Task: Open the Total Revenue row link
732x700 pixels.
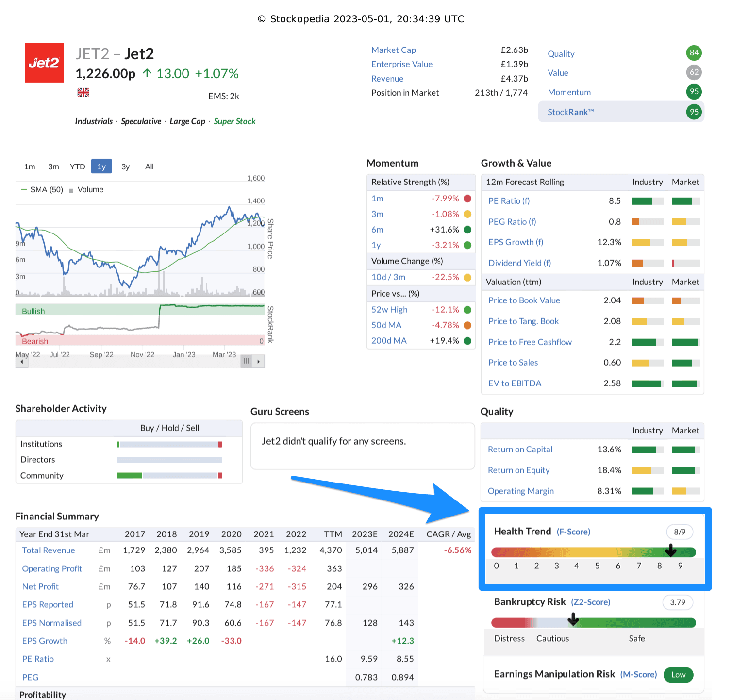Action: [x=49, y=550]
